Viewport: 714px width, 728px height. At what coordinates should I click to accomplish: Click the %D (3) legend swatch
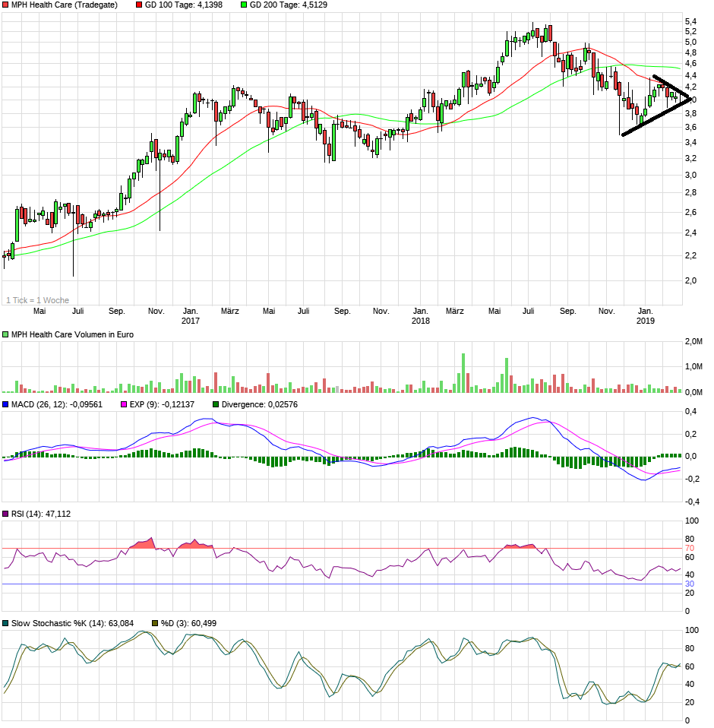pyautogui.click(x=156, y=624)
